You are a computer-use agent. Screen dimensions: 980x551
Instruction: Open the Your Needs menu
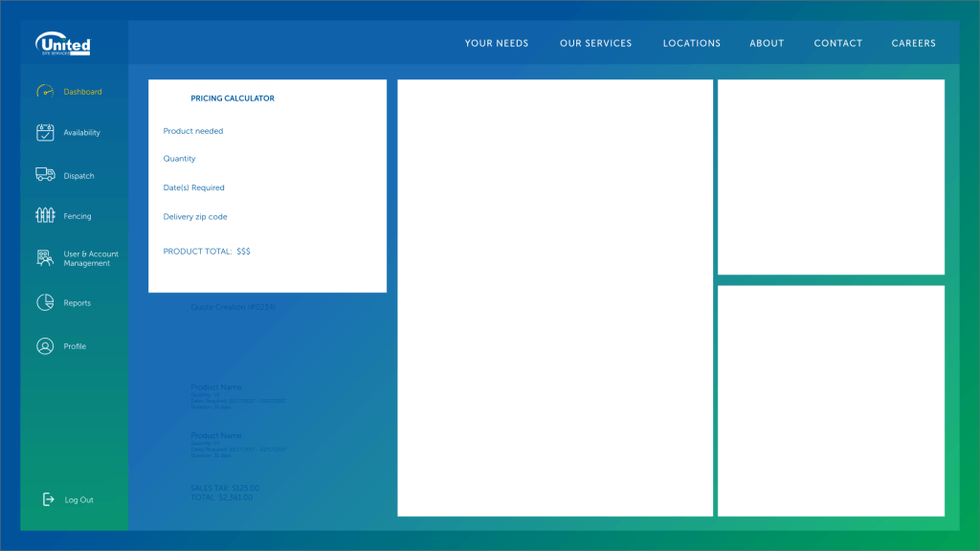pos(496,43)
